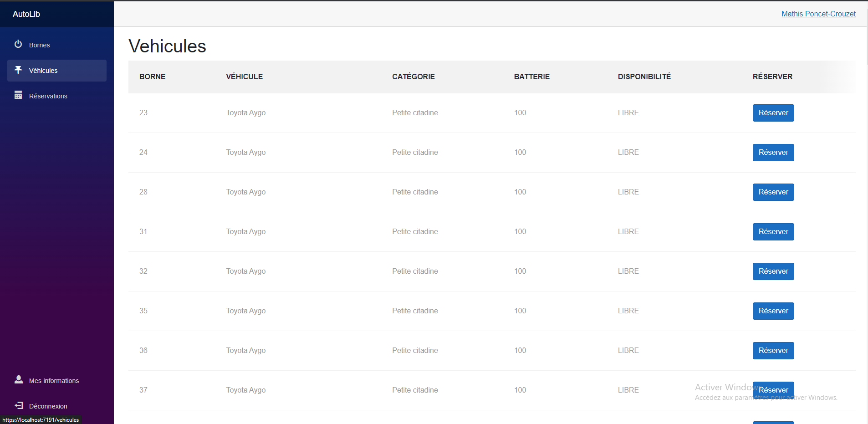
Task: Click battery value 100 in borne 36 row
Action: point(520,350)
